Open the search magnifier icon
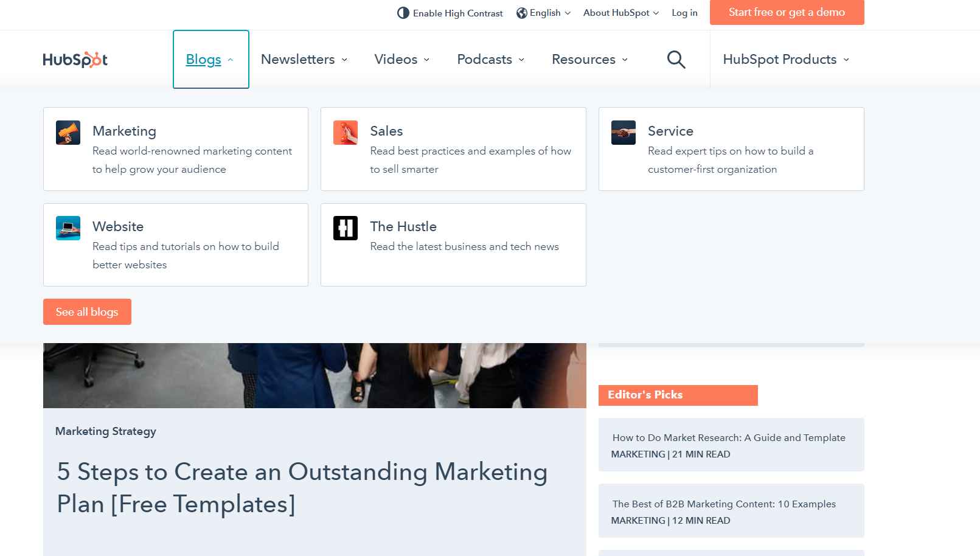The width and height of the screenshot is (980, 556). point(676,60)
